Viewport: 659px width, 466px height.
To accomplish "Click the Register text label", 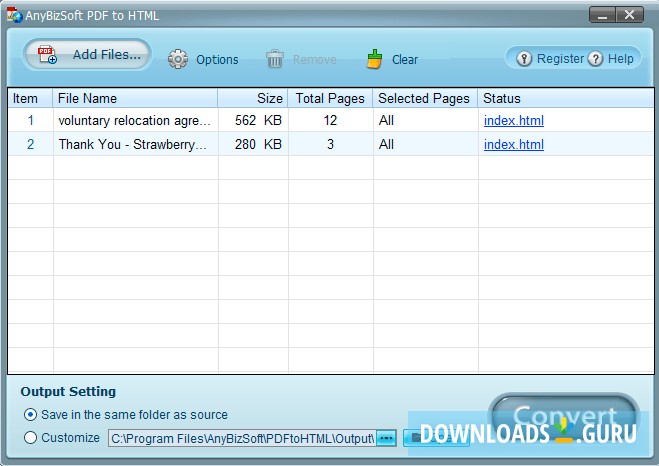I will 560,58.
